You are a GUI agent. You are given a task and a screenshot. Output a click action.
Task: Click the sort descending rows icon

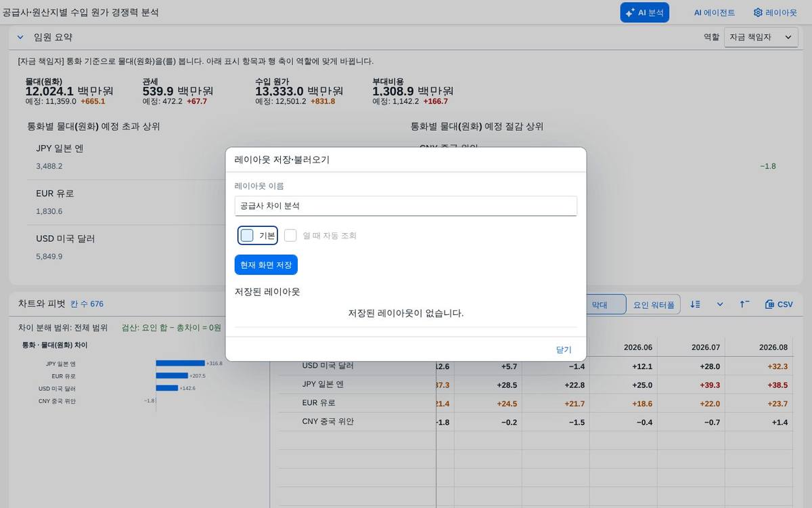695,305
